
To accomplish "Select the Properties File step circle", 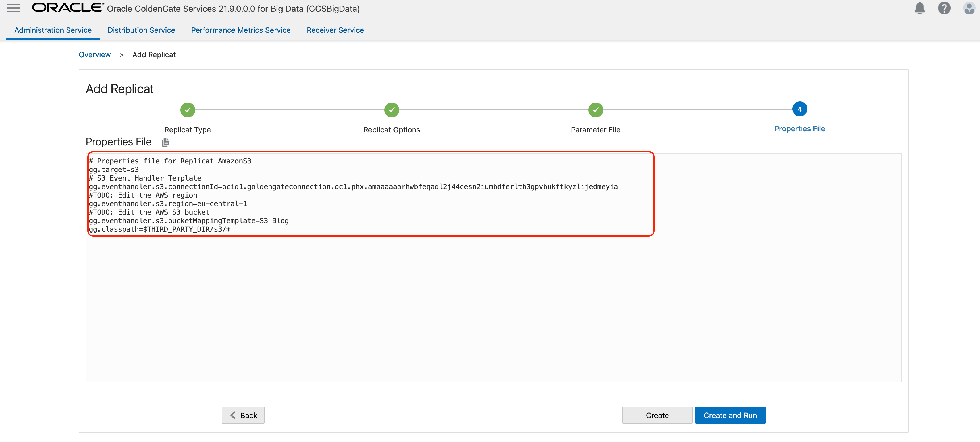I will pos(800,109).
